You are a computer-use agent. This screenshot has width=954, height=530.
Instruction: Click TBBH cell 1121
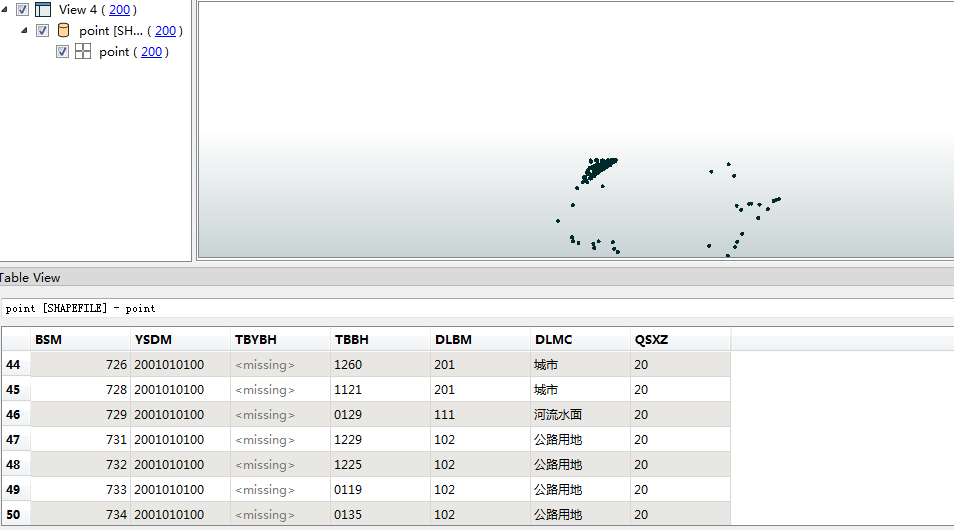(381, 389)
